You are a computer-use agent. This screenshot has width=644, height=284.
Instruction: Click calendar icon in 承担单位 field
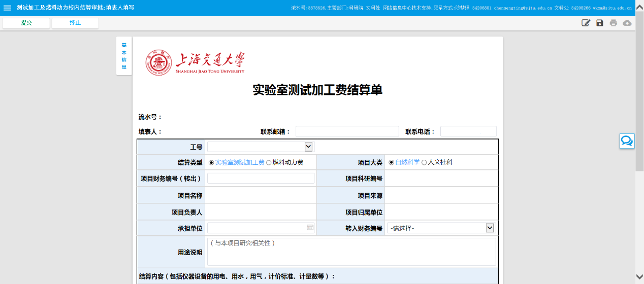(x=310, y=228)
